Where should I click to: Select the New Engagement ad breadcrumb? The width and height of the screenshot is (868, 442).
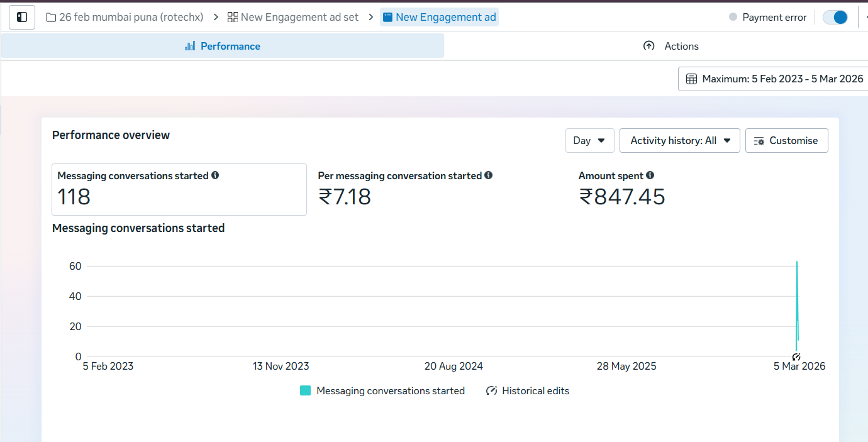coord(439,17)
